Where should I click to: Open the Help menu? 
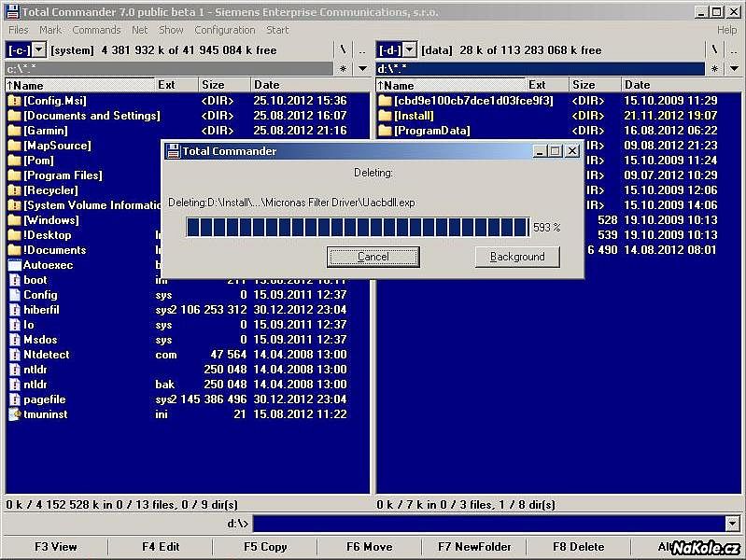click(727, 30)
